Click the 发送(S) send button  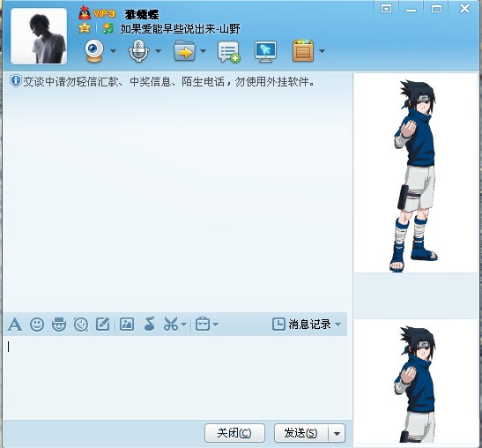(x=301, y=433)
